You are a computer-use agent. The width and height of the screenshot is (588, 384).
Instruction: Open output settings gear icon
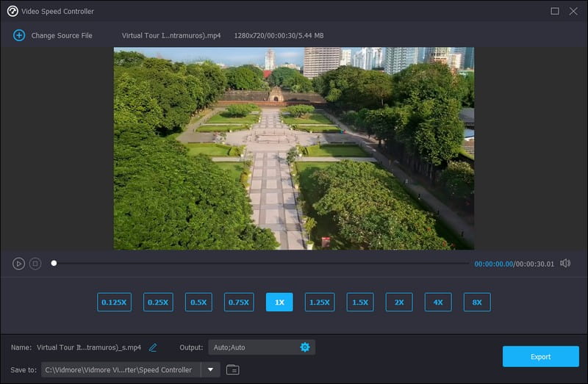point(305,347)
